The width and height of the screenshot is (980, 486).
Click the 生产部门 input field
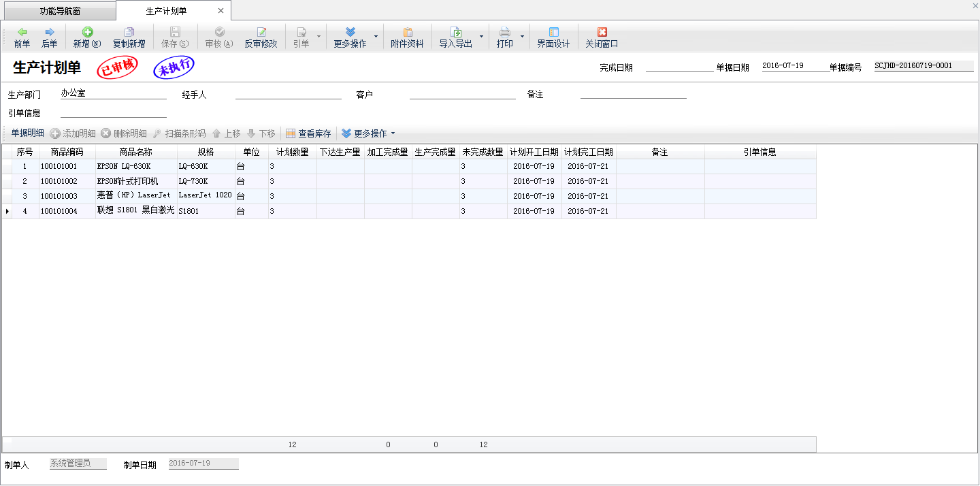[113, 94]
